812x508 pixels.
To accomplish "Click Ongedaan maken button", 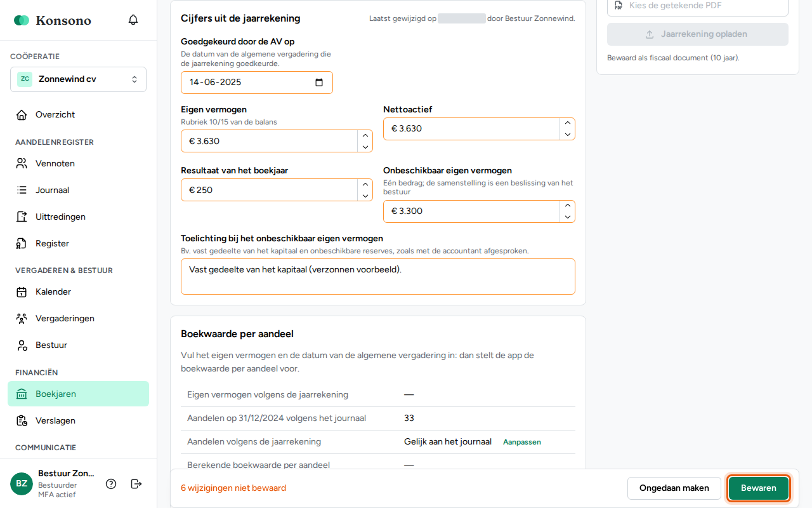I will tap(674, 488).
